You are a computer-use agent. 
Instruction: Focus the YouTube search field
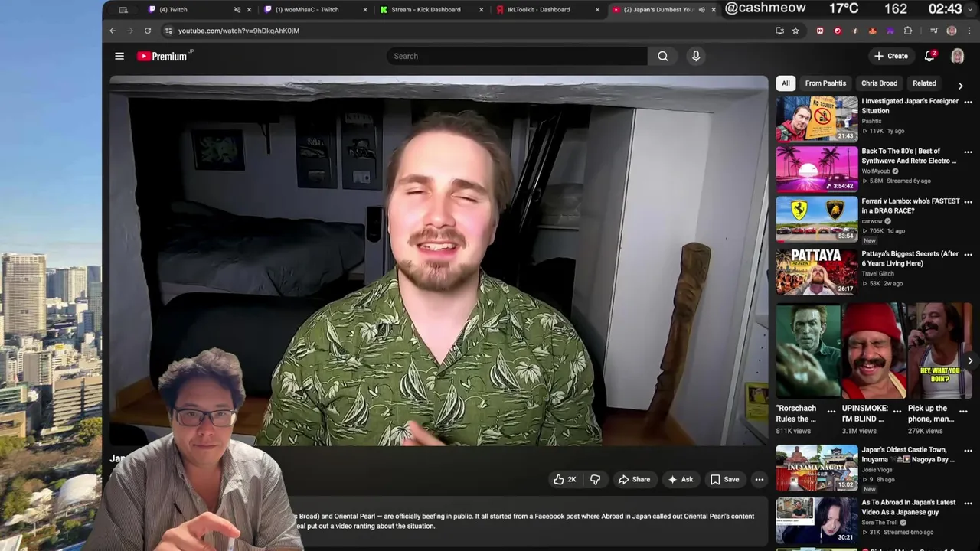pyautogui.click(x=517, y=56)
